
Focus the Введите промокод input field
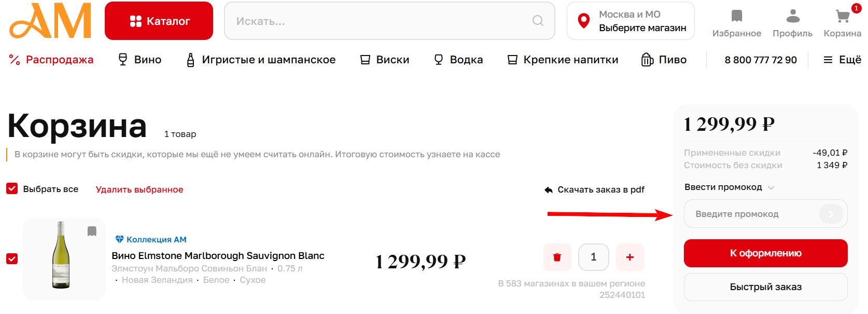click(752, 214)
